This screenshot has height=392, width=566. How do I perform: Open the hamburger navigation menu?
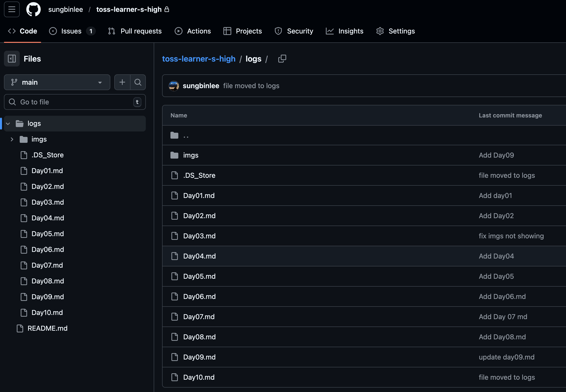[12, 9]
